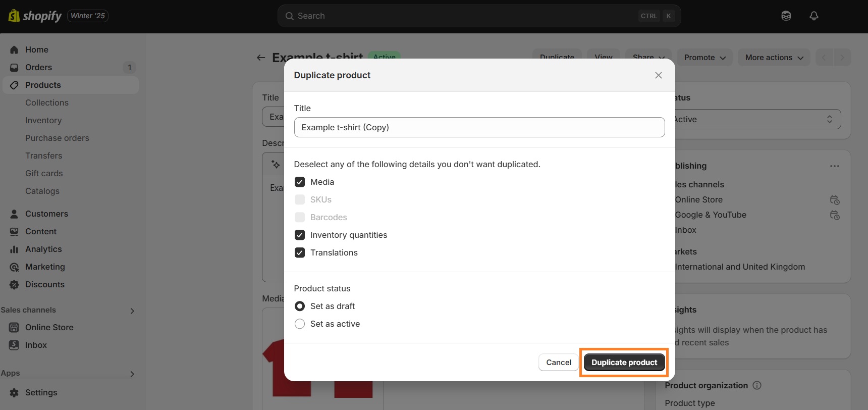
Task: Open Content icon in sidebar
Action: point(14,231)
